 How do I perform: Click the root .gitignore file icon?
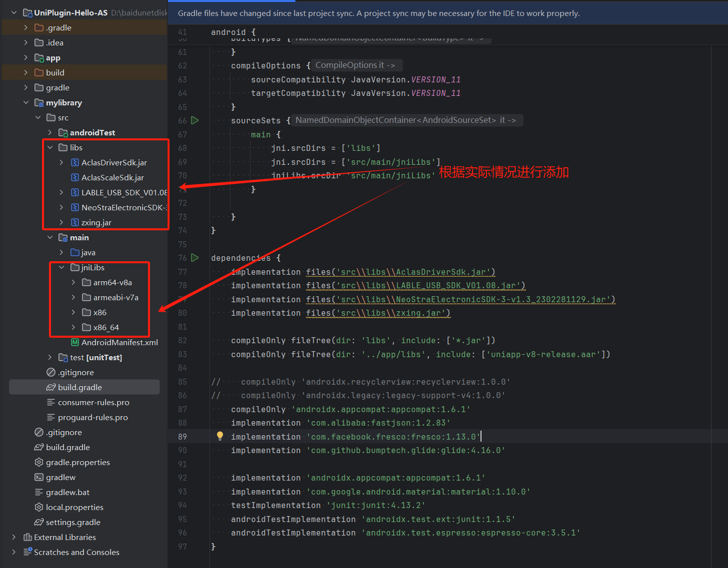pos(39,432)
